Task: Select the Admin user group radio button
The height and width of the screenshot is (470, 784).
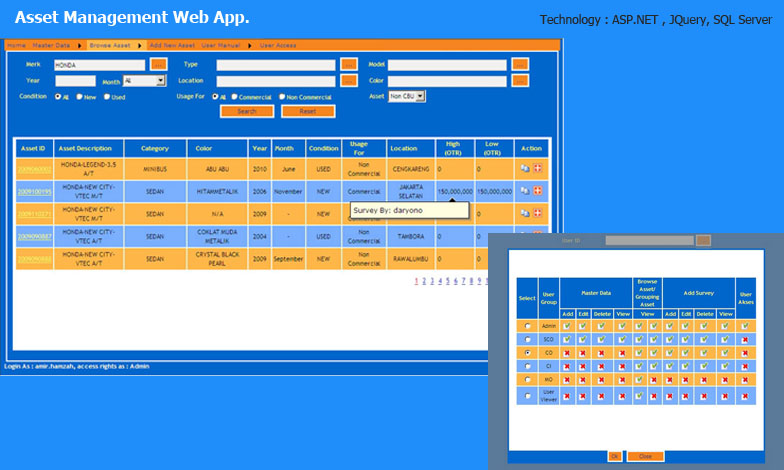Action: coord(527,325)
